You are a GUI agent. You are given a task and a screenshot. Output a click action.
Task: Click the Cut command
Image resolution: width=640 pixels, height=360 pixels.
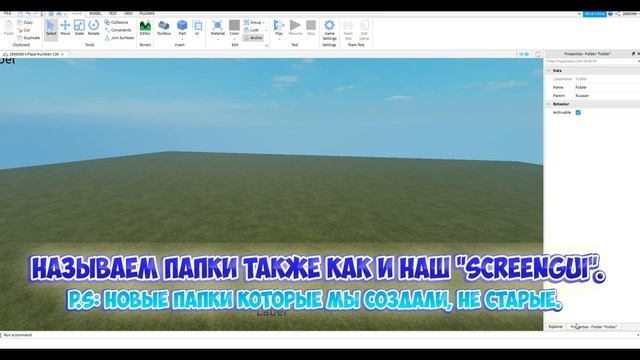(24, 30)
